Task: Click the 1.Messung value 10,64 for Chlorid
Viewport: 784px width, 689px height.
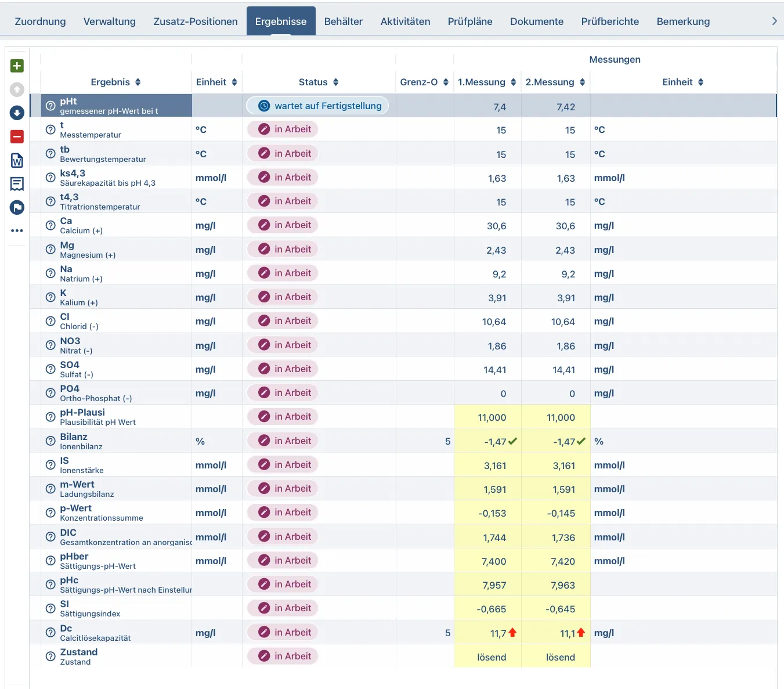Action: click(494, 322)
